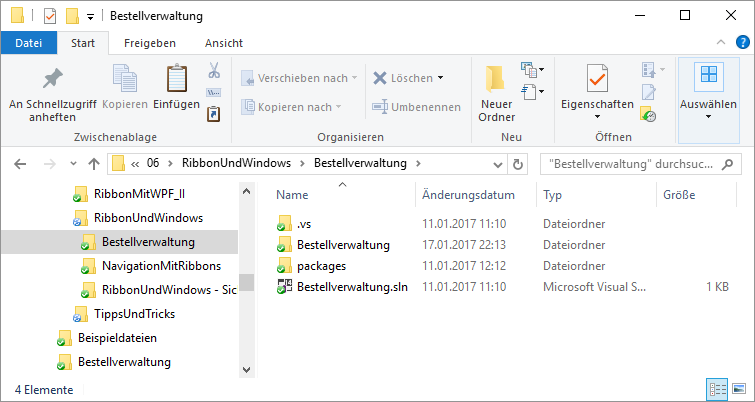755x402 pixels.
Task: Open the Auswählen dropdown arrow
Action: coord(708,117)
